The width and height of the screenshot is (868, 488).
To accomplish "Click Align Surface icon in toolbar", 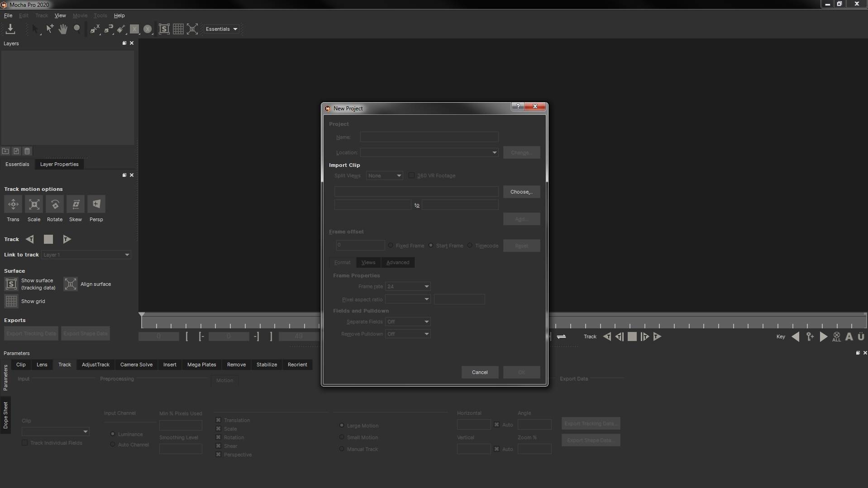I will click(x=192, y=29).
